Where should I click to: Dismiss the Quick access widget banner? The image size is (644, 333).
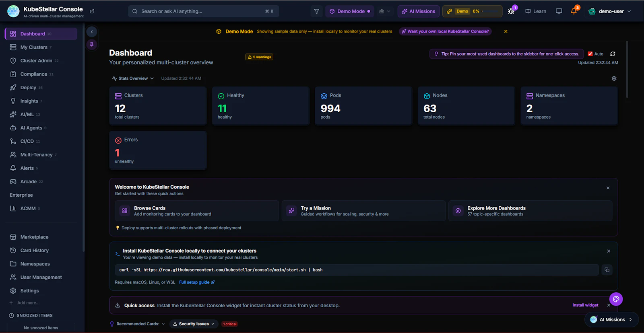pyautogui.click(x=608, y=305)
